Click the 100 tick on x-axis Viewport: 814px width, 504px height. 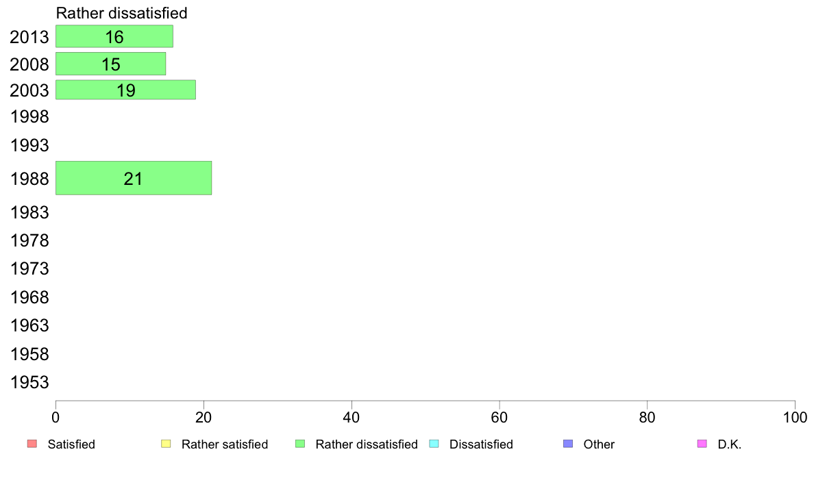[x=795, y=417]
